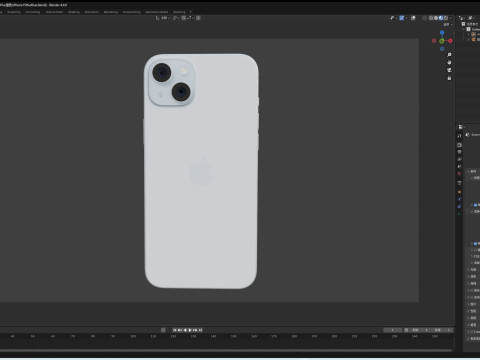
Task: Switch to the Texture Paint workspace tab
Action: 54,12
